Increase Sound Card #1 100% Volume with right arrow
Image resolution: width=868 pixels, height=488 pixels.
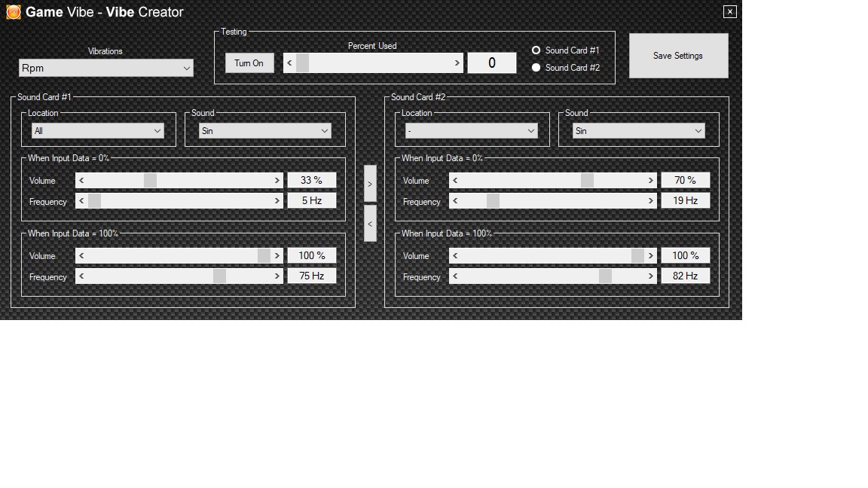(x=277, y=255)
